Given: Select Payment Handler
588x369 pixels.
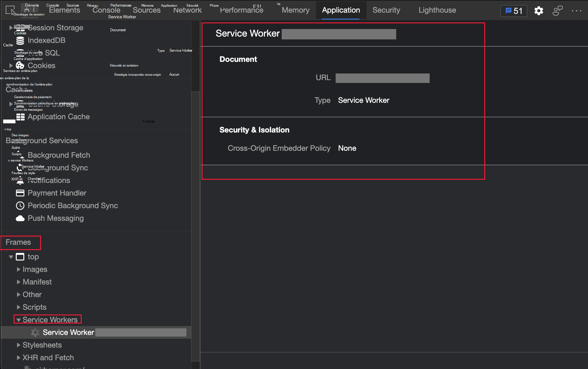Looking at the screenshot, I should coord(57,193).
